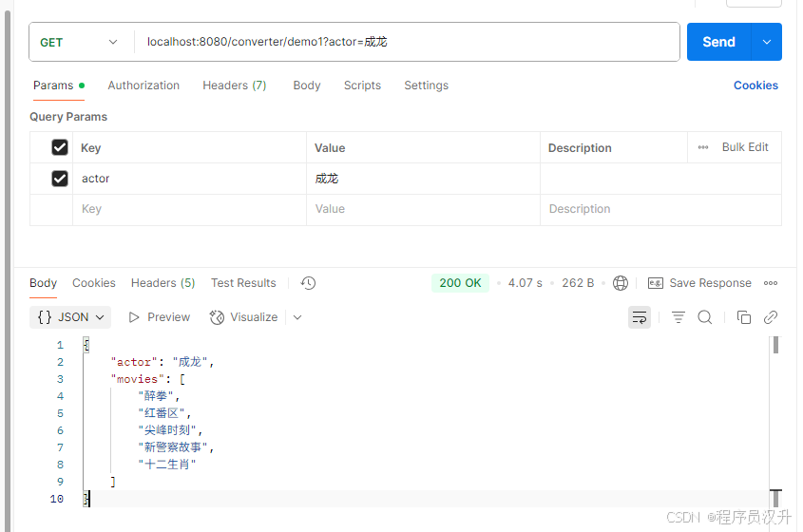This screenshot has height=532, width=803.
Task: Click the "movies" key in response JSON
Action: tap(137, 379)
